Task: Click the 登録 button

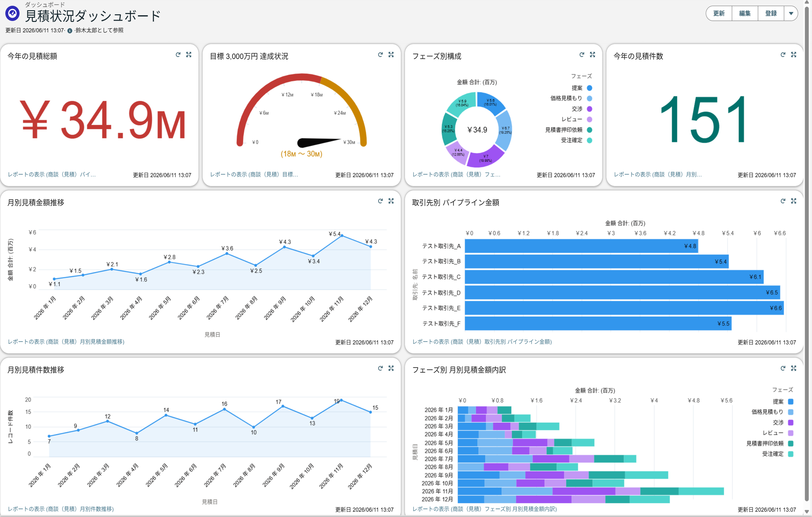Action: [771, 13]
